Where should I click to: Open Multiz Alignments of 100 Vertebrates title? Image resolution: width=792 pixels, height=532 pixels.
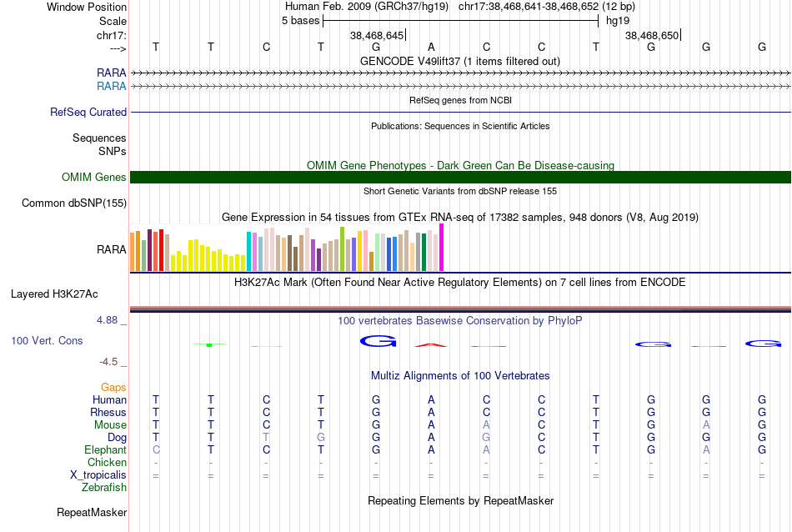[460, 375]
